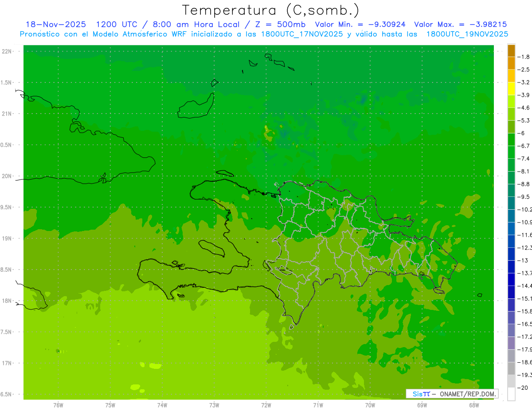Click the "72W" longitude label
532x411 pixels.
point(266,405)
